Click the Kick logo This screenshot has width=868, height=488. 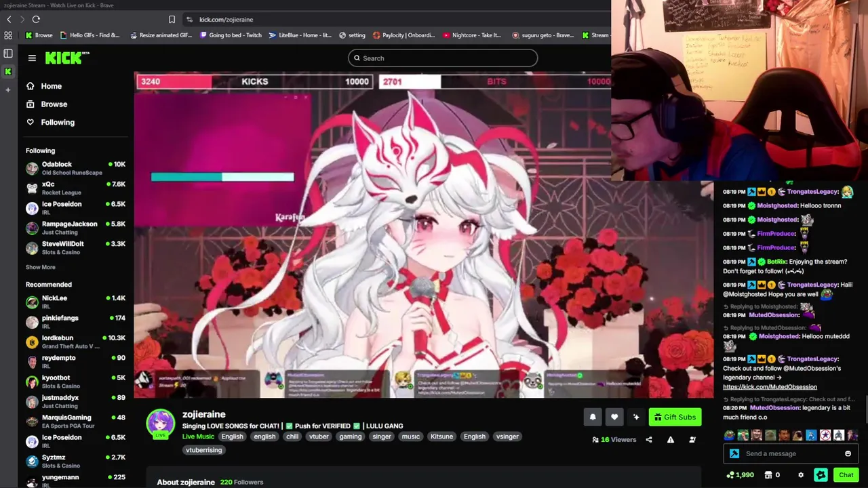tap(67, 58)
